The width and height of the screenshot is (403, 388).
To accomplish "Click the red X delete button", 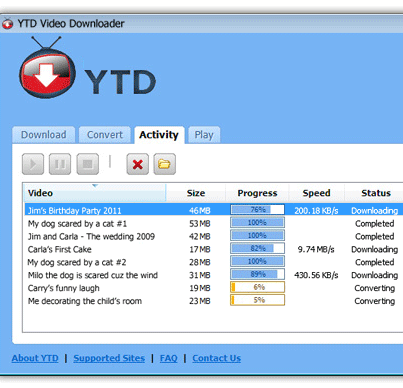I will 138,164.
